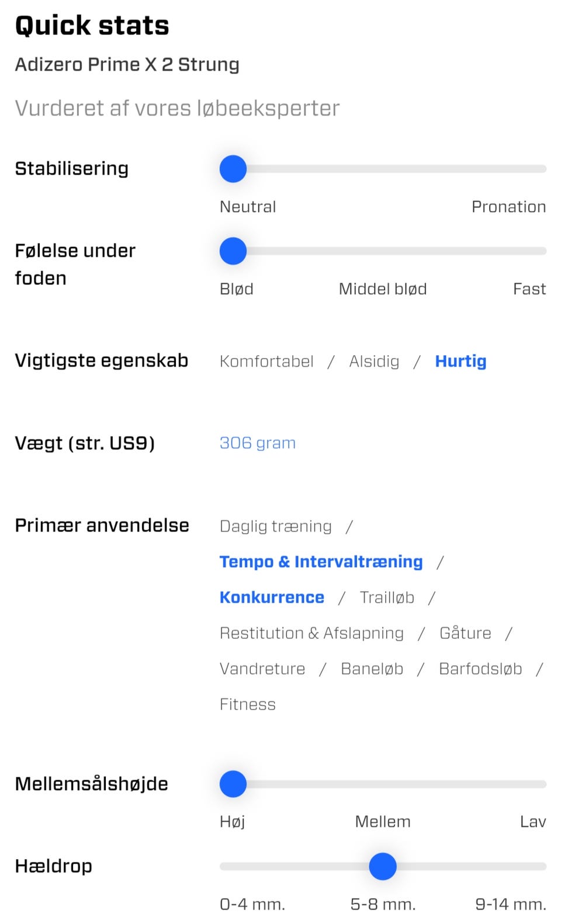Viewport: 561px width, 924px height.
Task: Open the 306 gram weight link
Action: [x=257, y=443]
